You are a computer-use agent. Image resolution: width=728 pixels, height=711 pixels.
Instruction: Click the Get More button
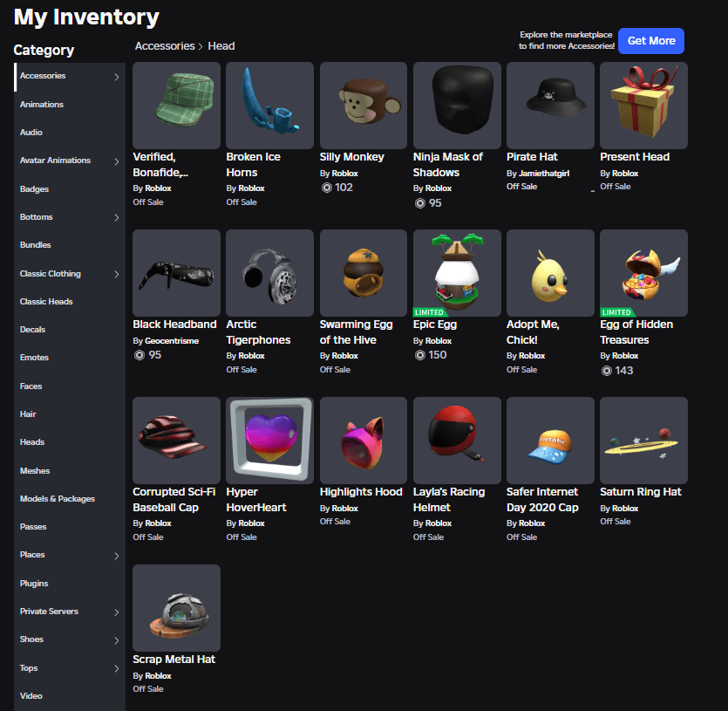tap(651, 41)
